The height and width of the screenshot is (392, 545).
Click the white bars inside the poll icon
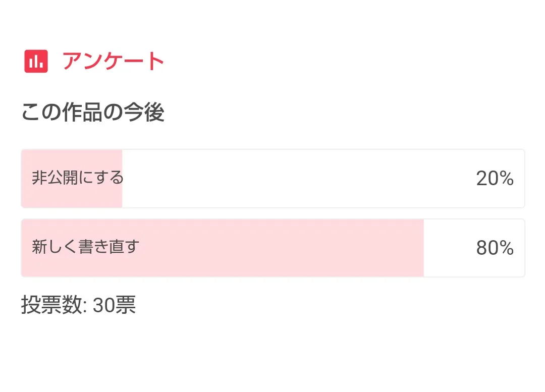[x=36, y=63]
